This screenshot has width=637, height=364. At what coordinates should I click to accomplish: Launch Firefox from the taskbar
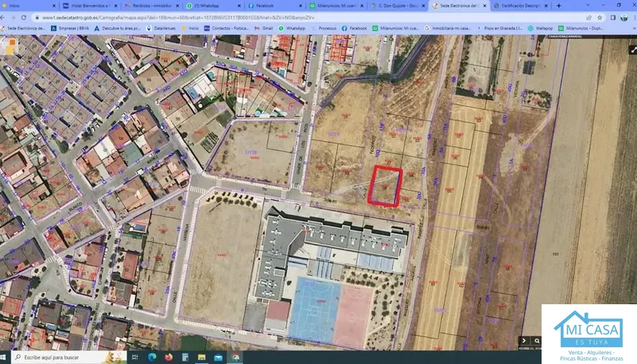tap(169, 357)
